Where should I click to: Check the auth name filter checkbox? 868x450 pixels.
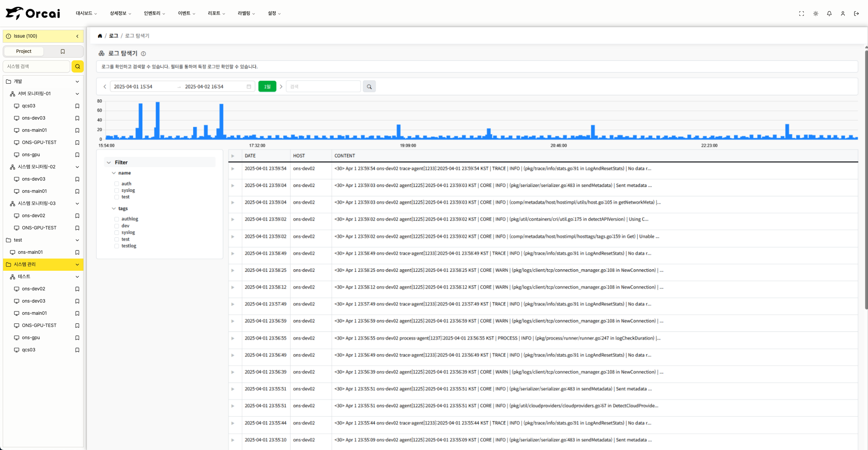pyautogui.click(x=117, y=184)
